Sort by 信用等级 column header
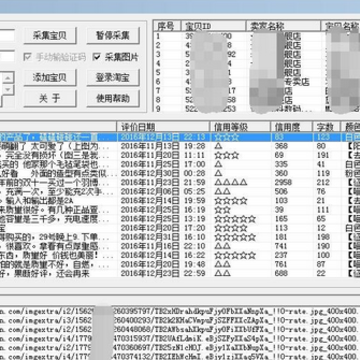Viewport: 360px width, 360px height. pos(240,127)
